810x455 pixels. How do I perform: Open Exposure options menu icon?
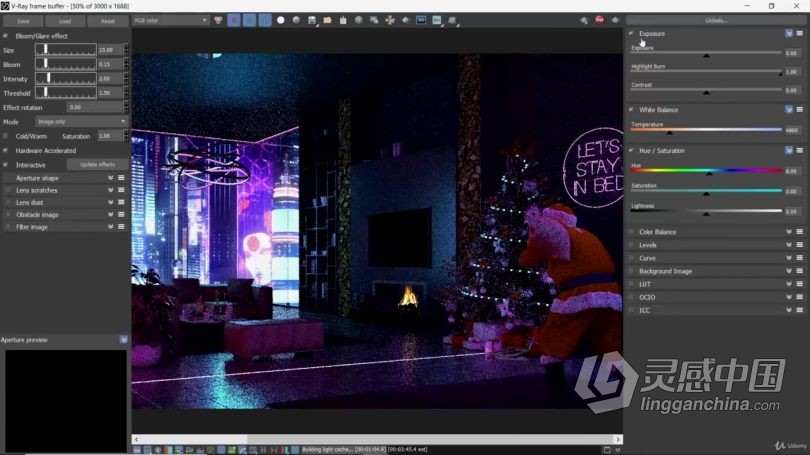800,33
